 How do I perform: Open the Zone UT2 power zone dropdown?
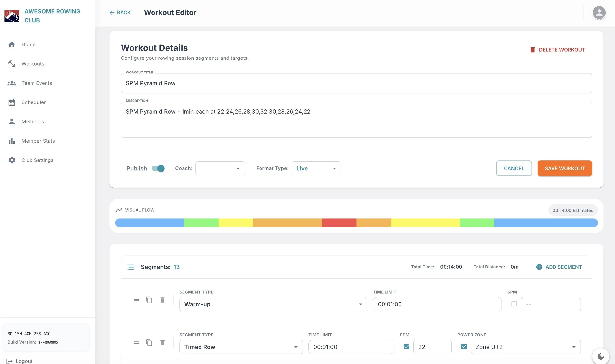(x=525, y=347)
